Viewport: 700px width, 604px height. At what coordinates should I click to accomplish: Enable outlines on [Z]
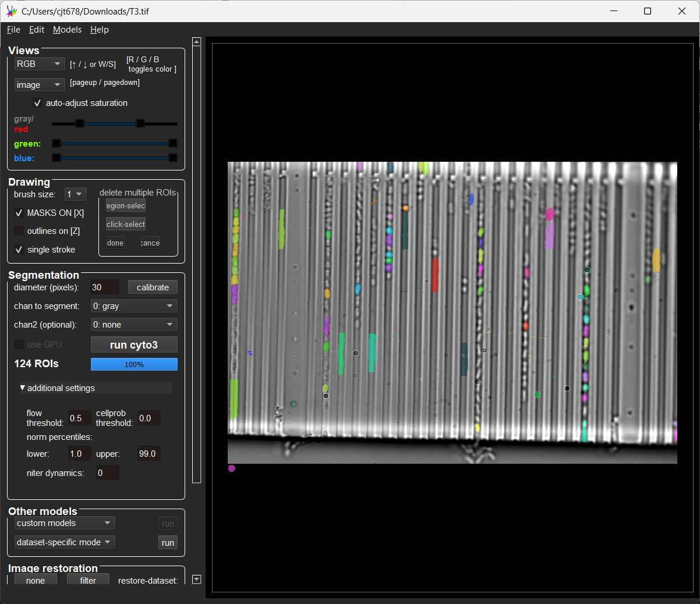19,231
